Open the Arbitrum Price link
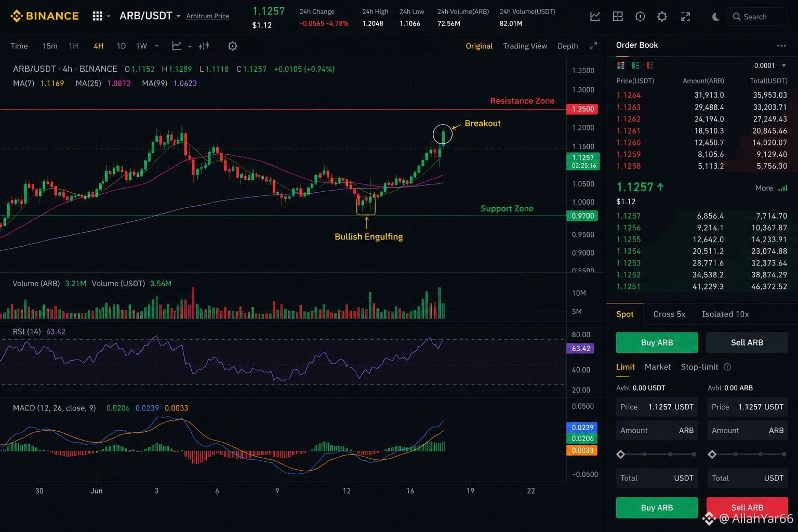The height and width of the screenshot is (532, 798). [x=207, y=16]
